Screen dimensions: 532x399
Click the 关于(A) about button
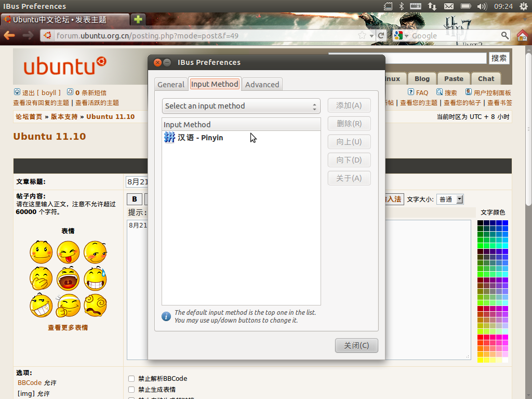click(349, 178)
